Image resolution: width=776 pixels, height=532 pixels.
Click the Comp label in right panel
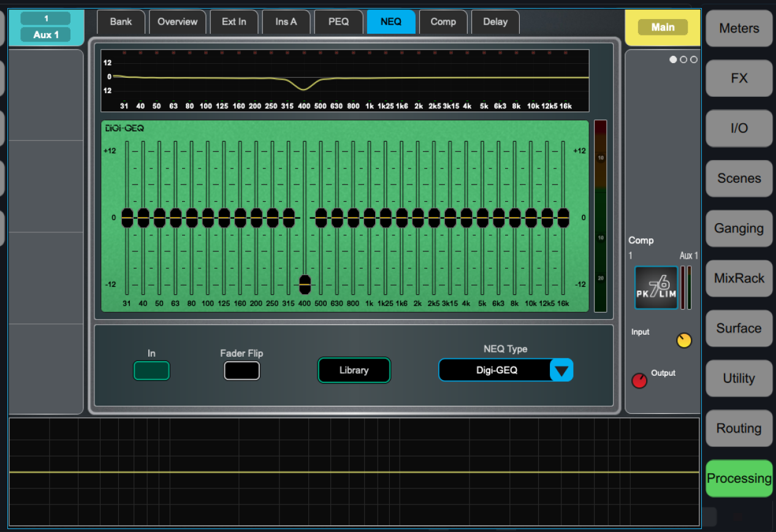[x=641, y=240]
